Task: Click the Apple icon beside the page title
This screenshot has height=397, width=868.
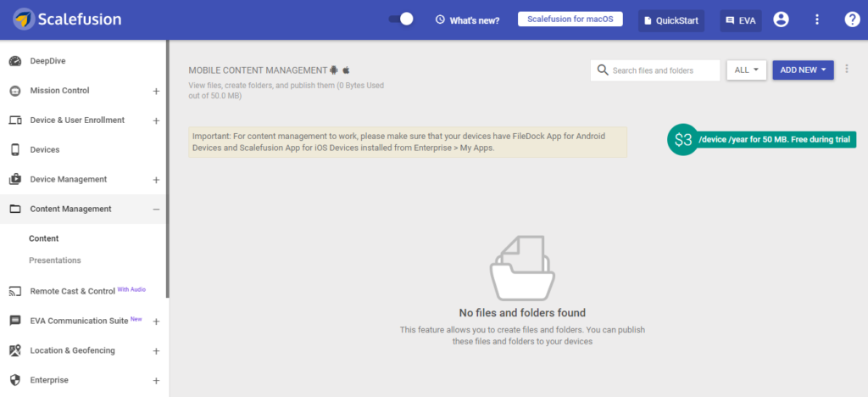Action: point(347,70)
